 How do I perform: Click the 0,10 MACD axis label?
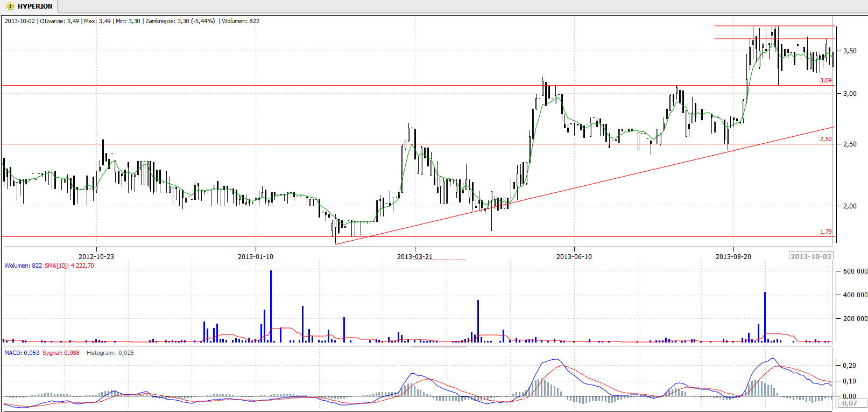tap(850, 381)
